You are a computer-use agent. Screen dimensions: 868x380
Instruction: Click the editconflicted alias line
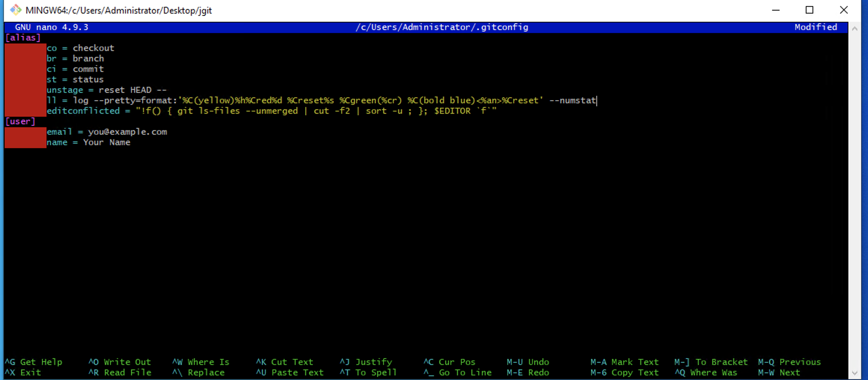point(272,111)
